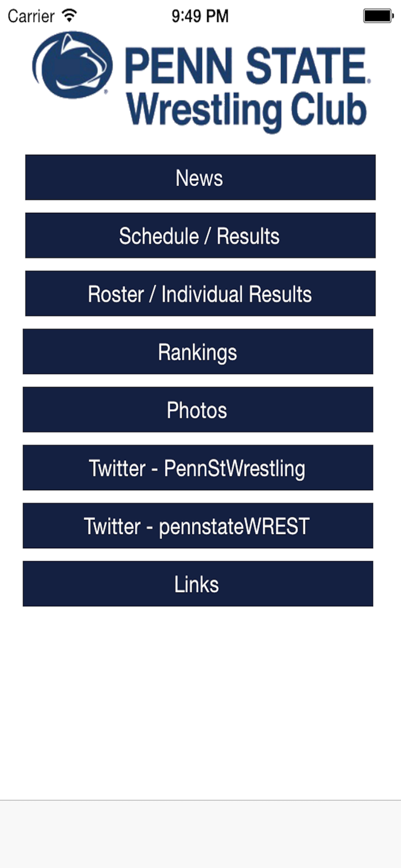View Roster / Individual Results
The height and width of the screenshot is (868, 401).
pyautogui.click(x=200, y=293)
